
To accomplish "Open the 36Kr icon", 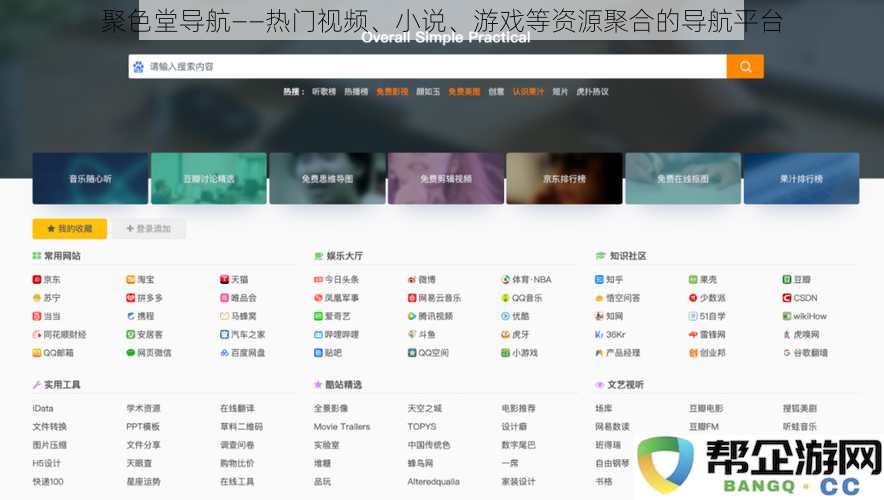I will click(599, 335).
